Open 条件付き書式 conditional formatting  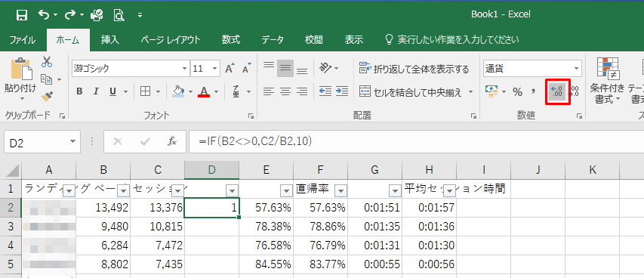coord(607,82)
